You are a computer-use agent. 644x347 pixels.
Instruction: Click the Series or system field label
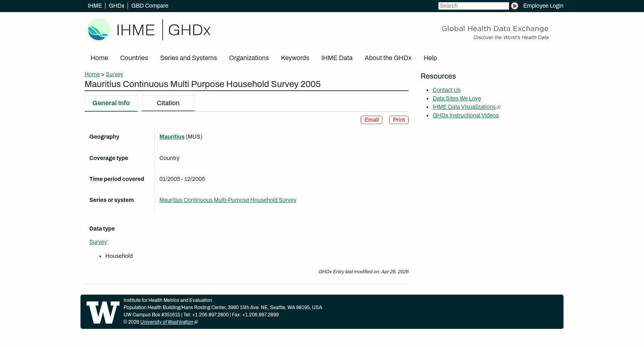111,200
